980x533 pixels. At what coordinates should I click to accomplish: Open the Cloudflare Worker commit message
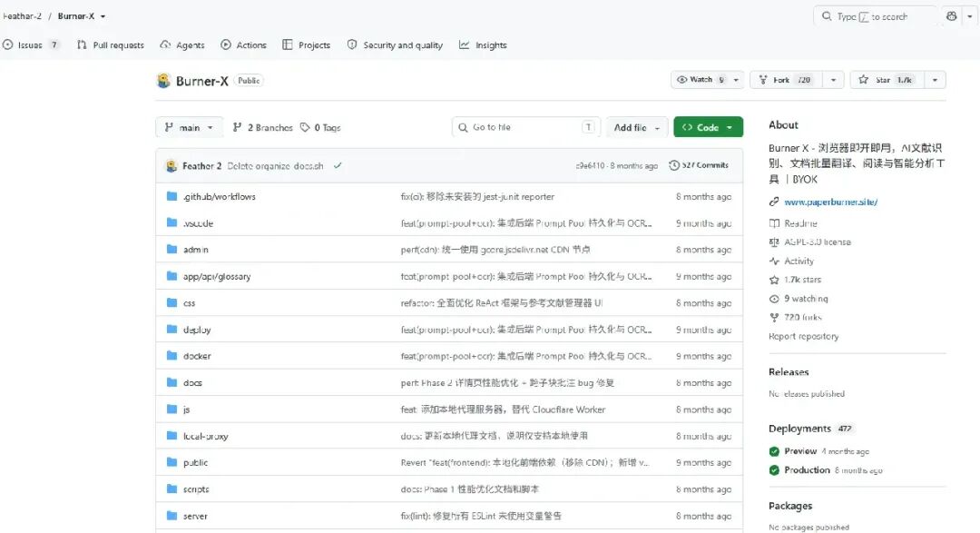pyautogui.click(x=503, y=410)
